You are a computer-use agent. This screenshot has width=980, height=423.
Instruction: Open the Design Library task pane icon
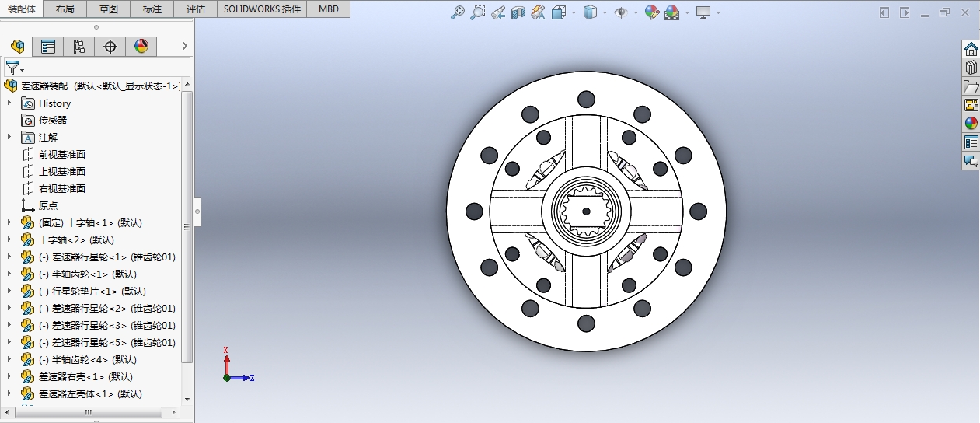tap(971, 68)
